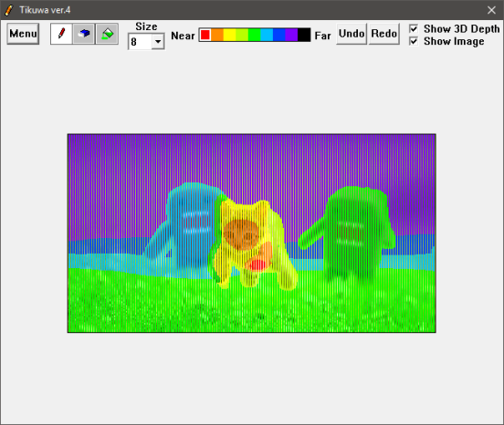Pick the black farthest depth color

[x=304, y=35]
